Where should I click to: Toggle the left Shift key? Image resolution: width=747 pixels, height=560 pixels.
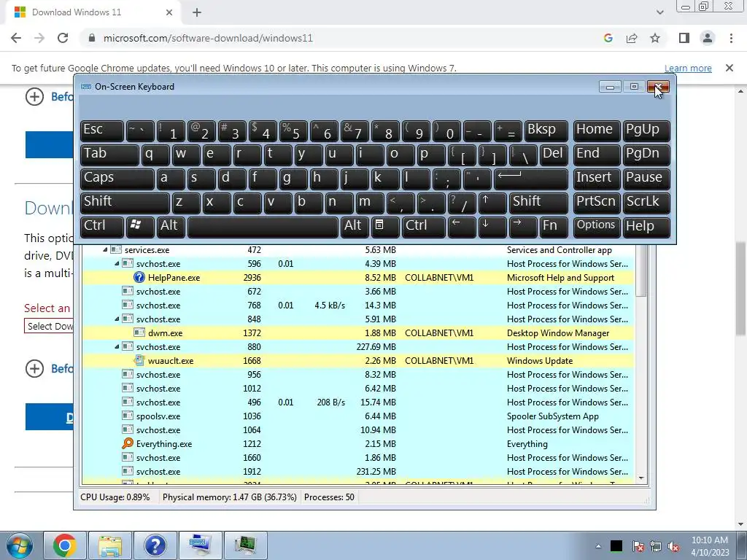coord(125,202)
